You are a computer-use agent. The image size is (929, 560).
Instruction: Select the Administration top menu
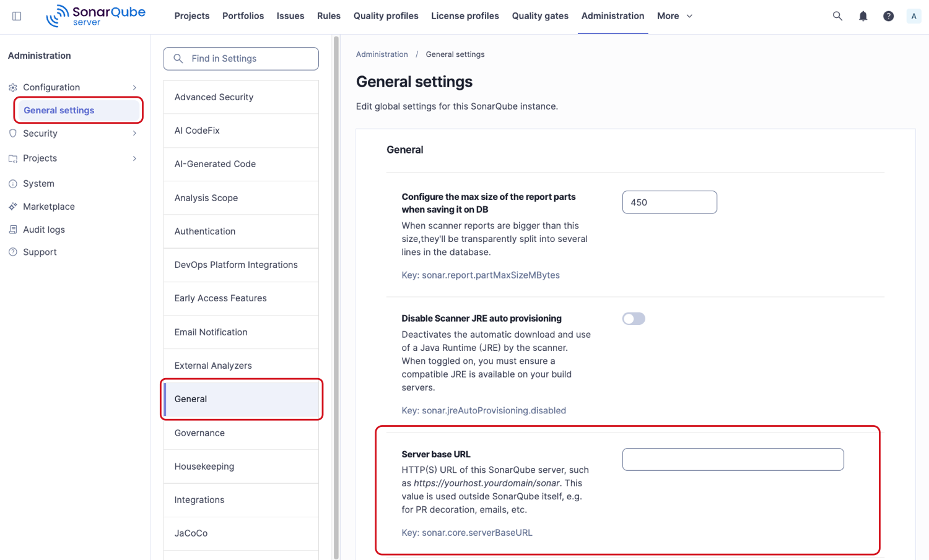[613, 16]
